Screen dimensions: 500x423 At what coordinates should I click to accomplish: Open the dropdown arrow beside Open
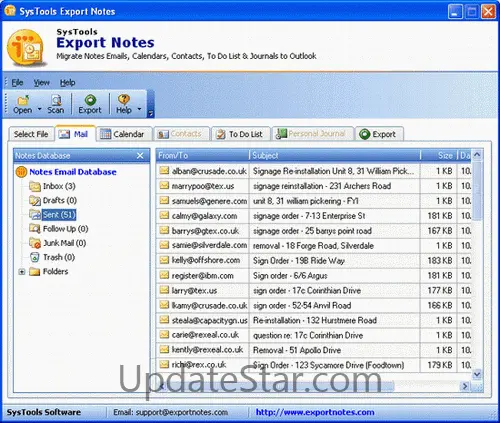click(39, 109)
